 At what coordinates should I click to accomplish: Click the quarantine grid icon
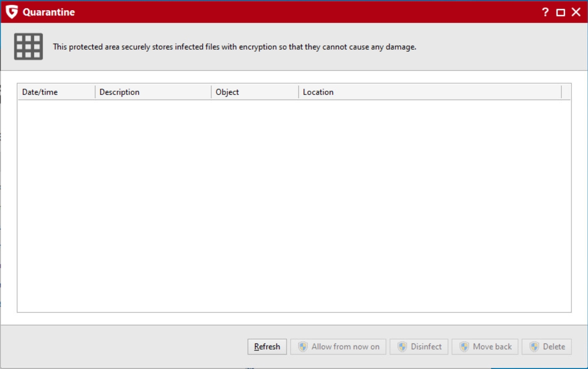[x=28, y=46]
